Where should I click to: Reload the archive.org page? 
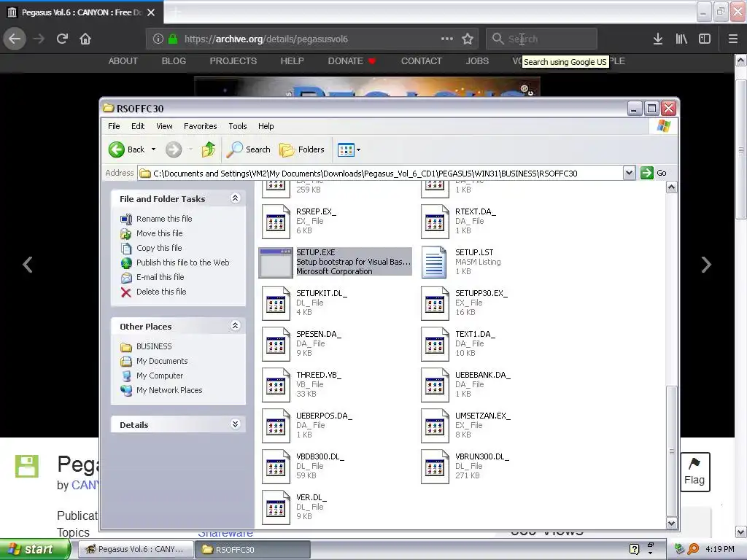tap(62, 39)
